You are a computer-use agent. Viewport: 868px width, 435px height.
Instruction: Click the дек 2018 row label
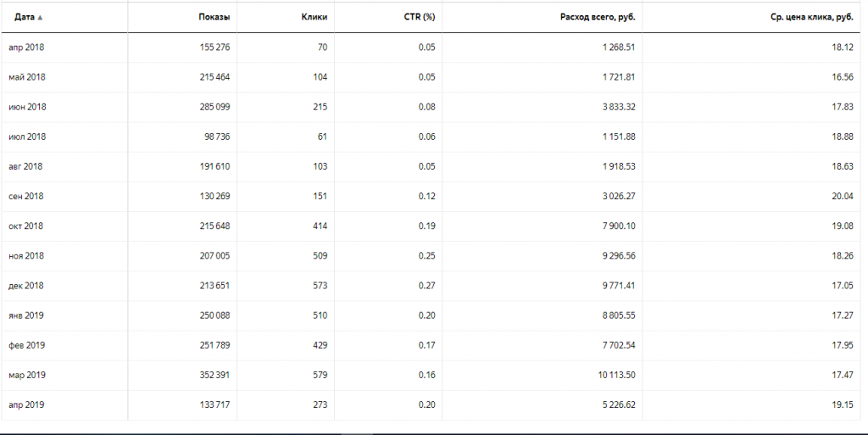pyautogui.click(x=25, y=286)
